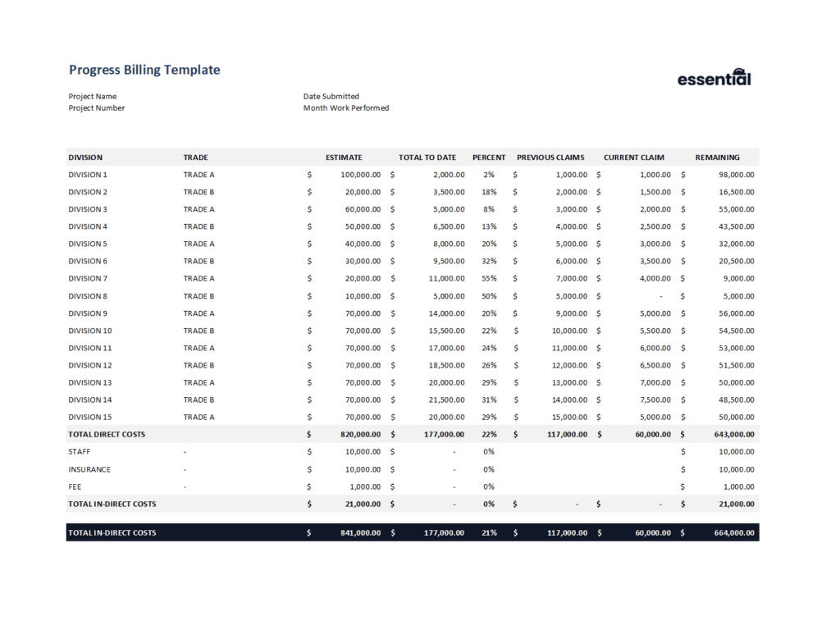Viewport: 840px width, 635px height.
Task: Select the CURRENT CLAIM column header
Action: [633, 157]
